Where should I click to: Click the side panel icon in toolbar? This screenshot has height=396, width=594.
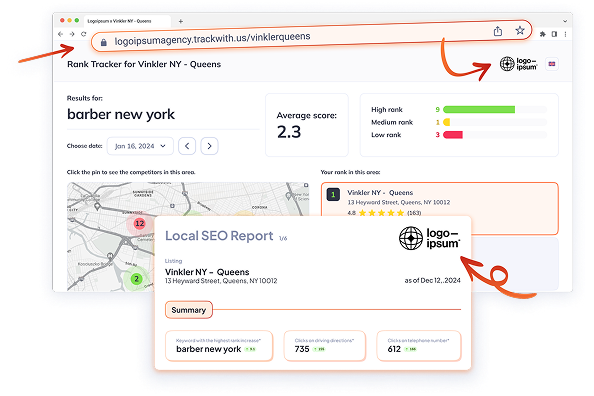tap(554, 34)
